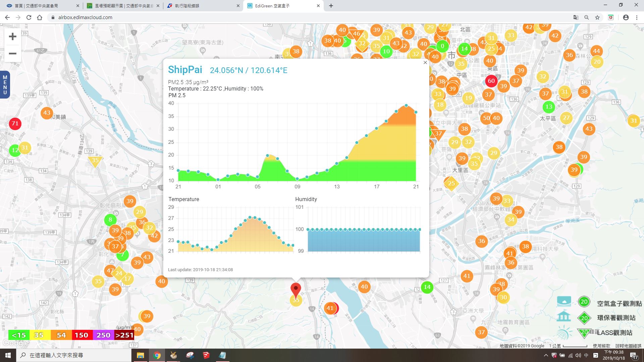Screen dimensions: 644x362
Task: Open the browser zoom indicator icon
Action: pos(586,17)
